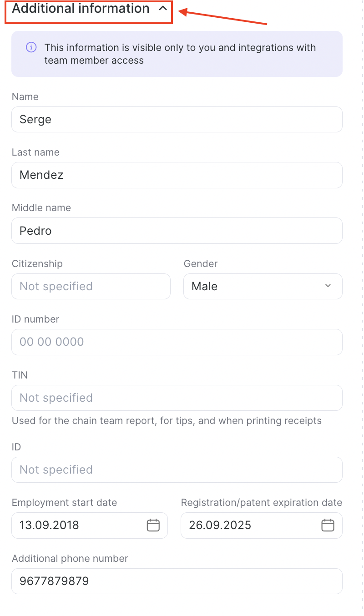Select the ID field below TIN
The width and height of the screenshot is (364, 616).
177,470
